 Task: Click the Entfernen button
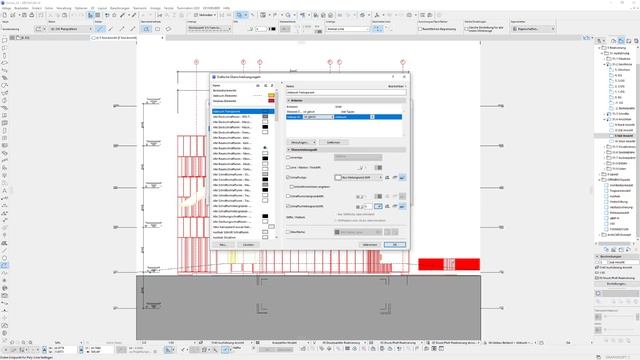point(333,142)
